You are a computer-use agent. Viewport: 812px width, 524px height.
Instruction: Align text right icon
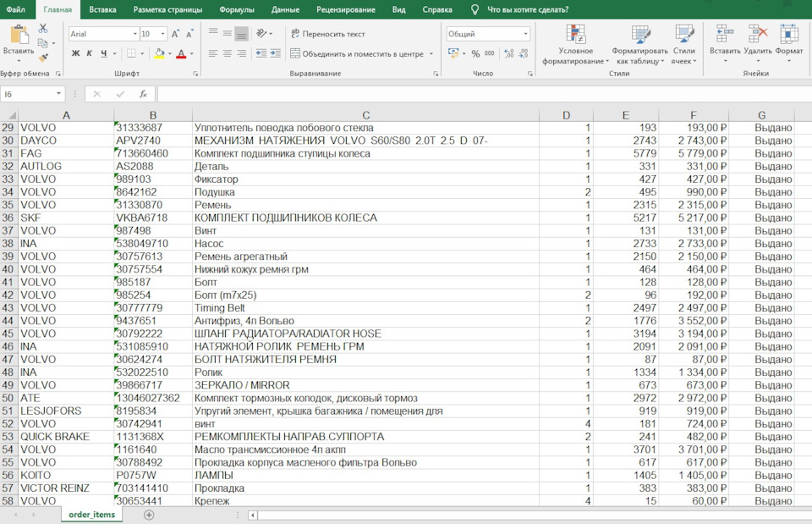(241, 53)
